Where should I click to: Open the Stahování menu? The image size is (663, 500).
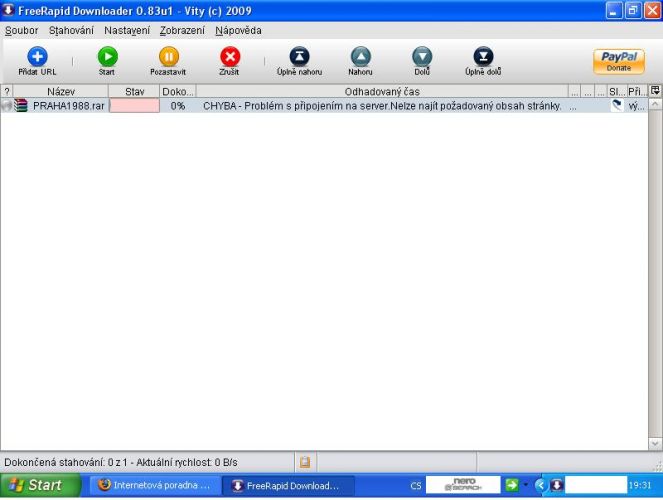pos(71,30)
